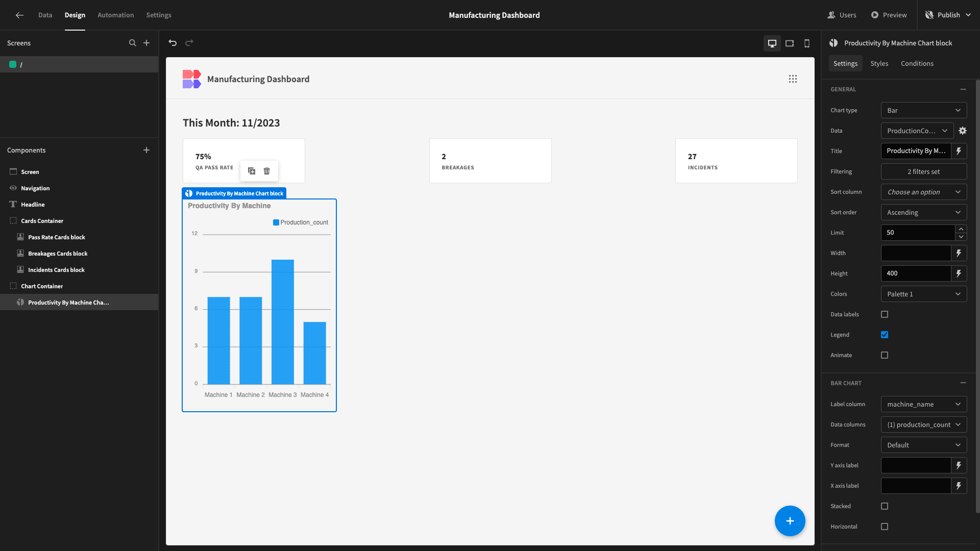Click the delete block icon
This screenshot has width=980, height=551.
click(266, 171)
